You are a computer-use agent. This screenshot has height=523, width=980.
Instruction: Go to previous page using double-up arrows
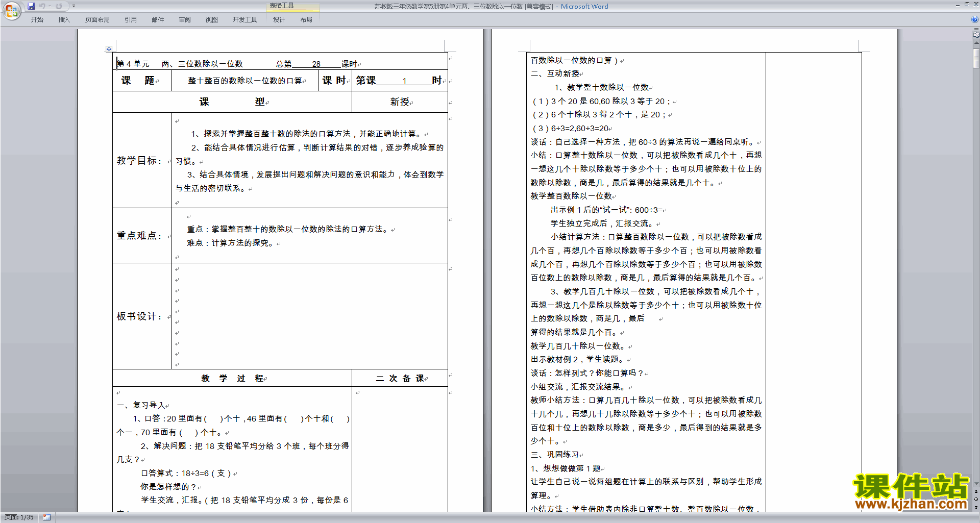976,491
